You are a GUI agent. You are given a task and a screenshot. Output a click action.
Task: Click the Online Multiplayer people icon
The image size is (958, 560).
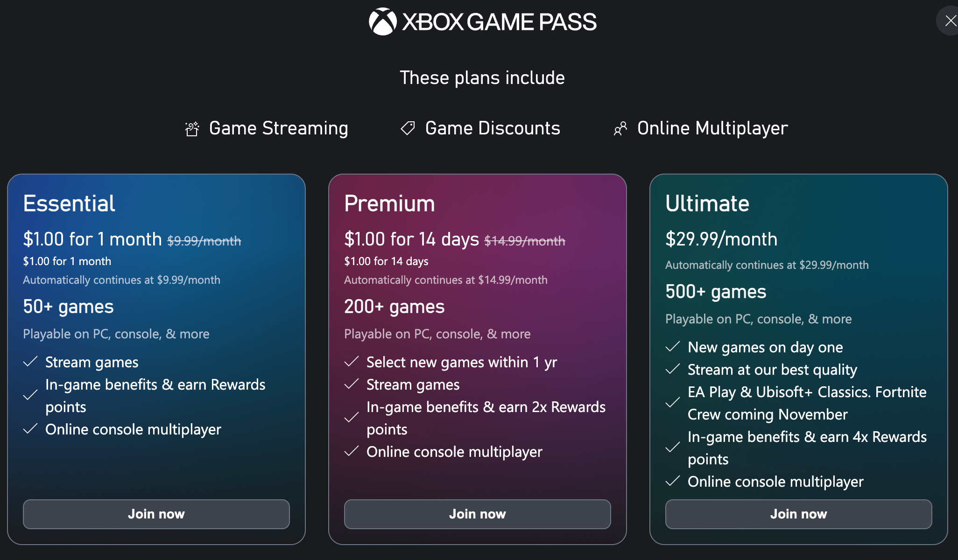coord(620,129)
